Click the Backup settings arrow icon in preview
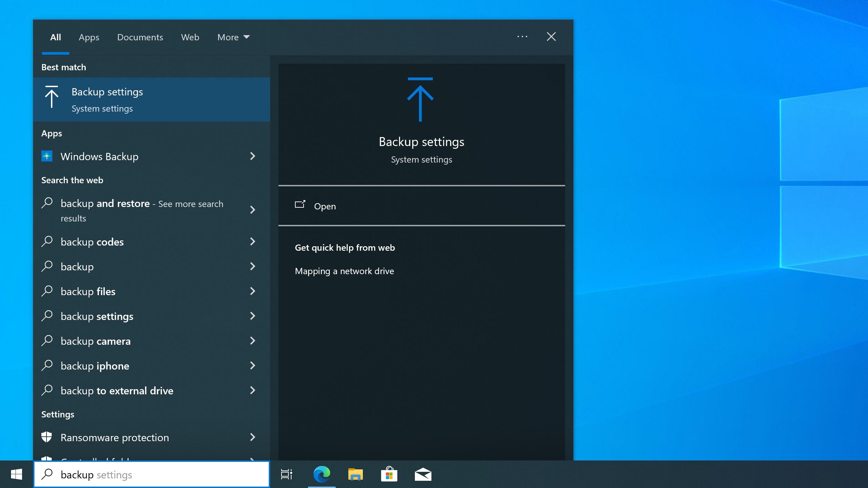The height and width of the screenshot is (488, 868). pos(420,99)
